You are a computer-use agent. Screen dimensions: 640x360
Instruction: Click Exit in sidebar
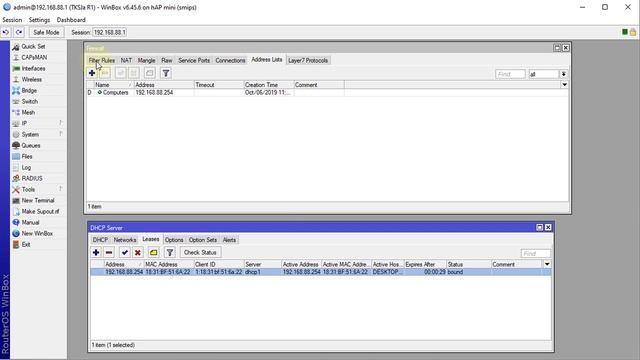[x=26, y=244]
